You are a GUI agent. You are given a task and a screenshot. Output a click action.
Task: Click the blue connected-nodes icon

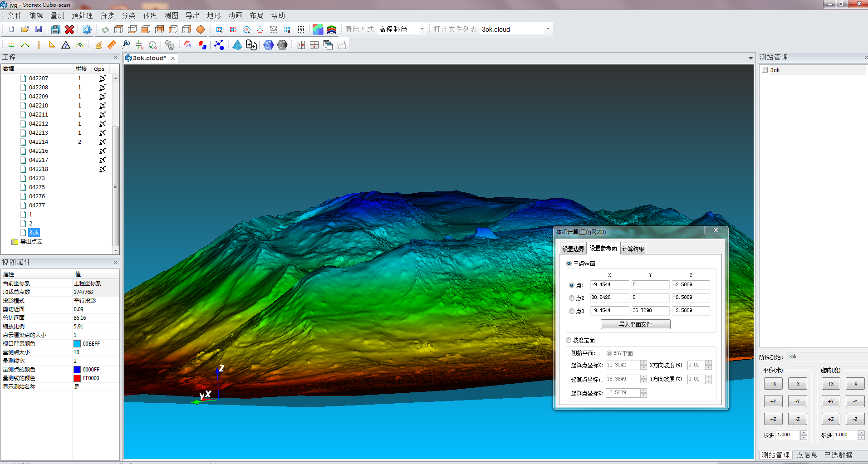coord(219,45)
